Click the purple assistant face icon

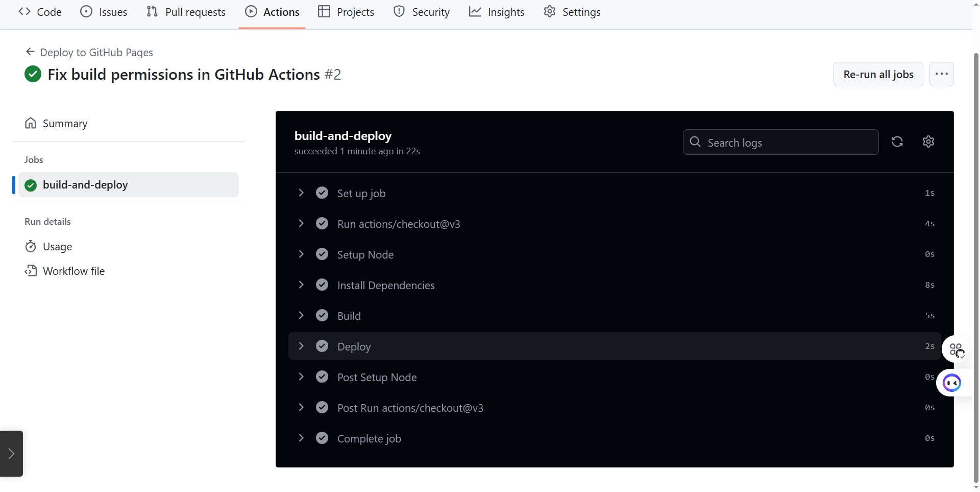click(952, 383)
